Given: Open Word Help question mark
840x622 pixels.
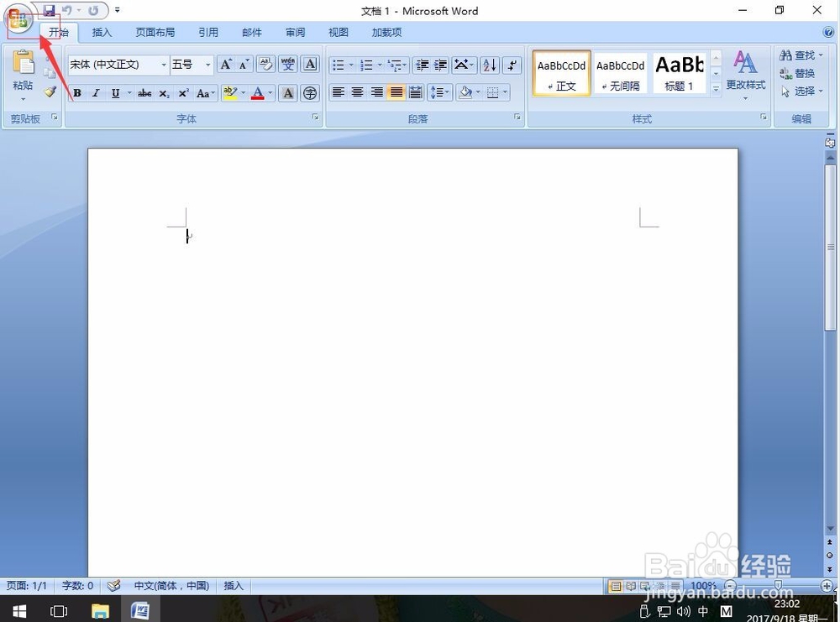Looking at the screenshot, I should pos(828,32).
